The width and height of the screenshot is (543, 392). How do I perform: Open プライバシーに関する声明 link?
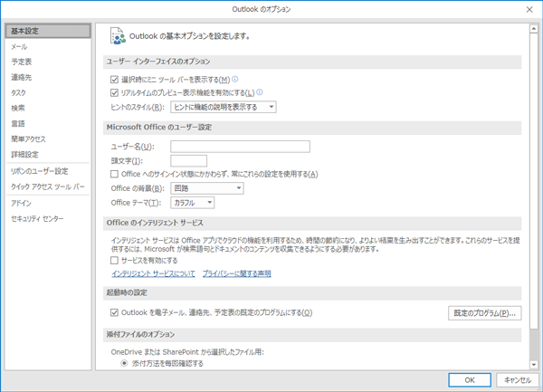tap(236, 273)
